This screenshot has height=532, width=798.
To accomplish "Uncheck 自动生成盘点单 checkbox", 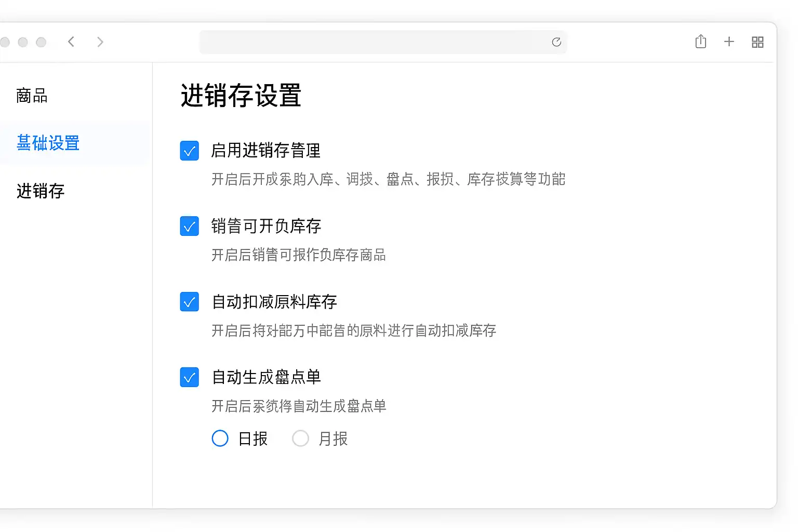I will (189, 377).
